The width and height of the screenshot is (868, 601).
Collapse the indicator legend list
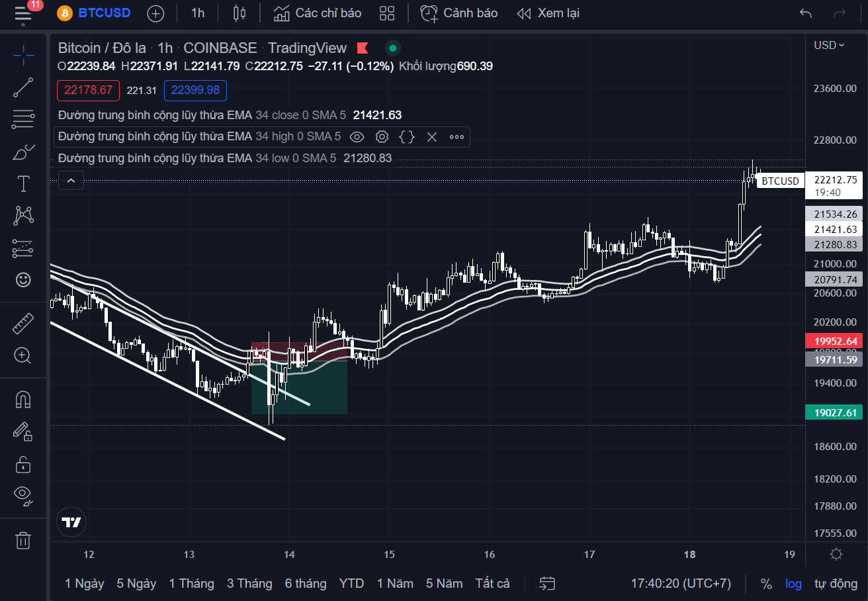tap(71, 180)
